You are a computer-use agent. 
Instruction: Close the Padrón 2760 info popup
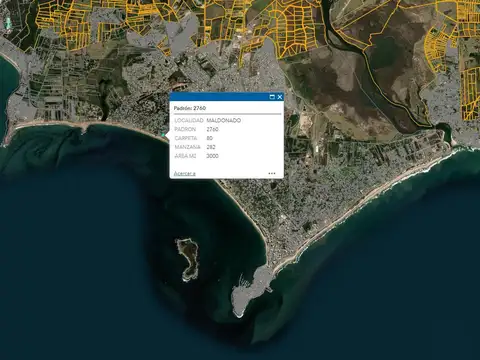click(280, 97)
